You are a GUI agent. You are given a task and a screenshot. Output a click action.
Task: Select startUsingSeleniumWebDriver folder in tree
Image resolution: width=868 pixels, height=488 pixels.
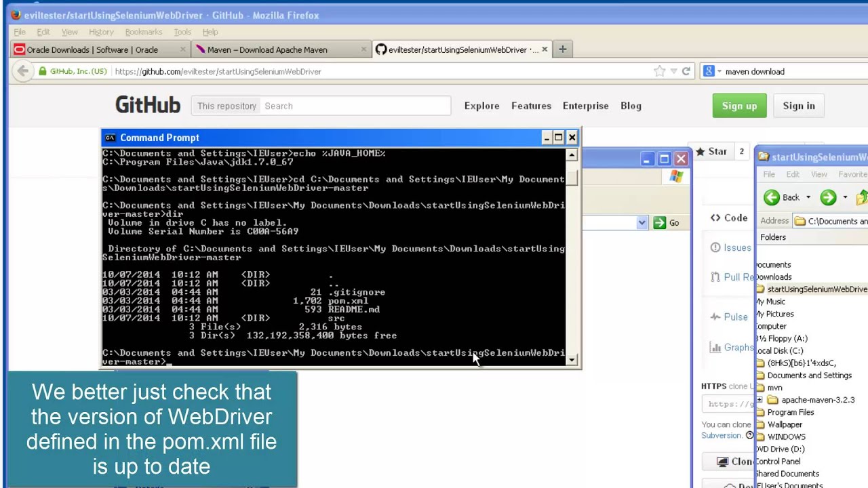817,289
